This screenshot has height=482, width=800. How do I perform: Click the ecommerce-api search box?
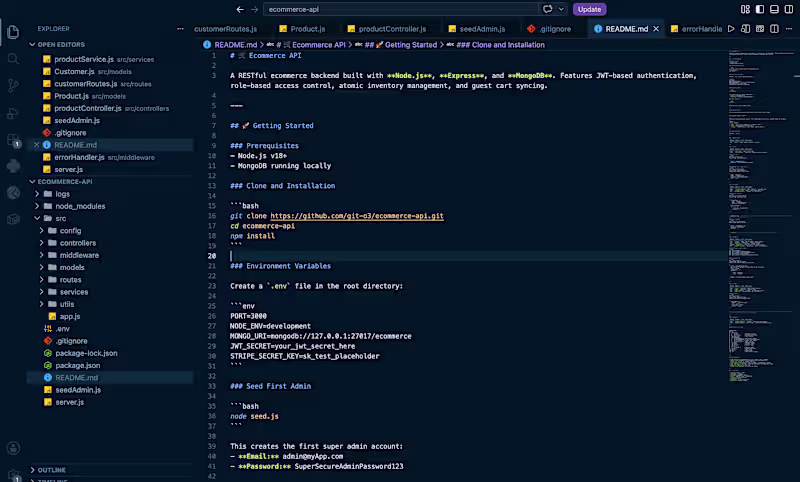click(401, 9)
